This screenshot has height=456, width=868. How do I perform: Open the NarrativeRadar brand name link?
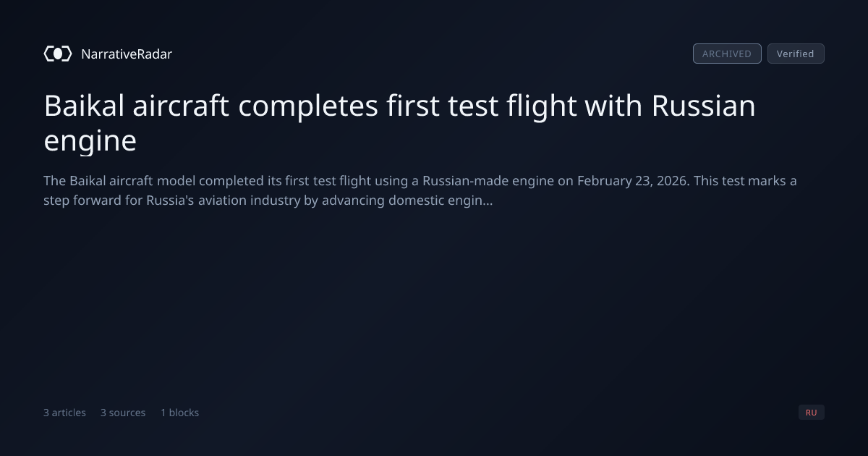pos(127,54)
